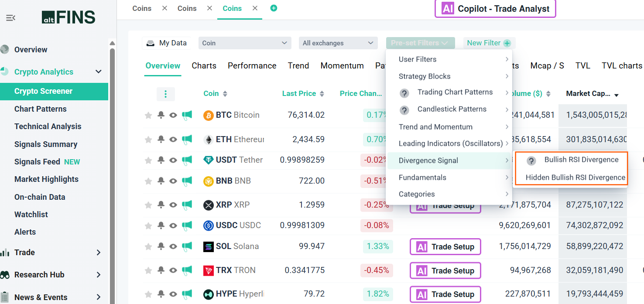Image resolution: width=644 pixels, height=304 pixels.
Task: Star the BNB row as favorite
Action: (148, 181)
